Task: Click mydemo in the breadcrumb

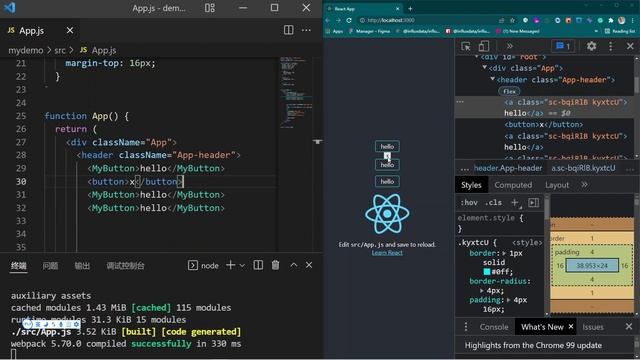Action: point(26,50)
